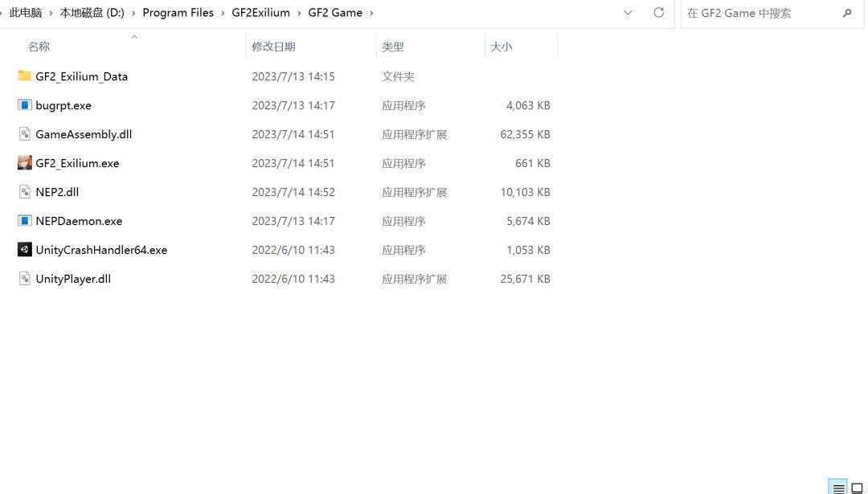868x494 pixels.
Task: Select the bugrpt.exe file name
Action: click(x=63, y=105)
